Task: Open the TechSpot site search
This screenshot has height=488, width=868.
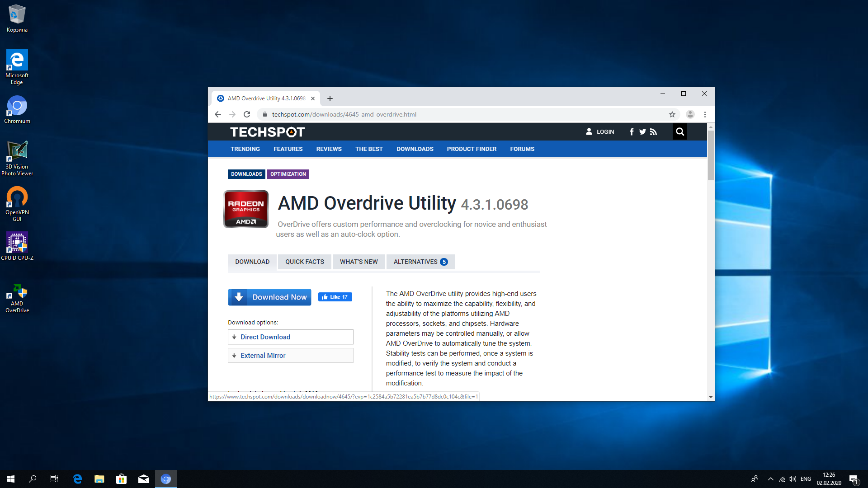Action: pyautogui.click(x=680, y=132)
